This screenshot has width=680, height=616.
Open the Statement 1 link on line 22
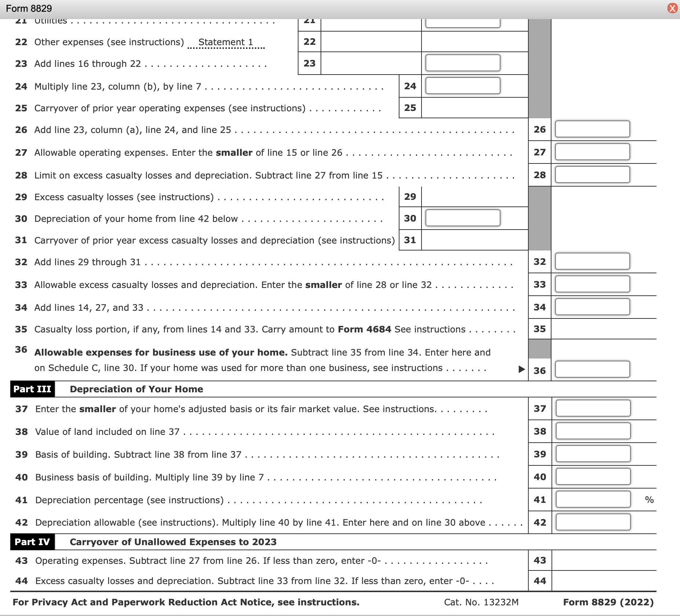(x=225, y=42)
